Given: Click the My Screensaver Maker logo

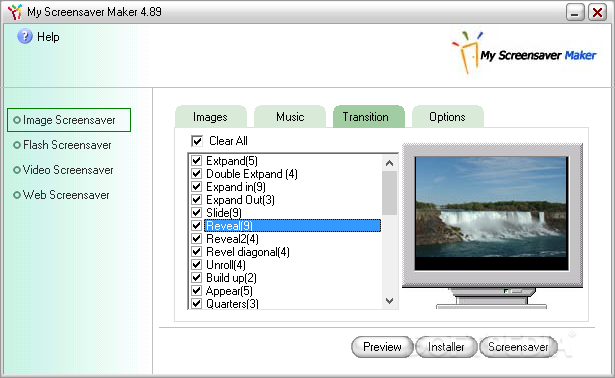Looking at the screenshot, I should pos(524,53).
